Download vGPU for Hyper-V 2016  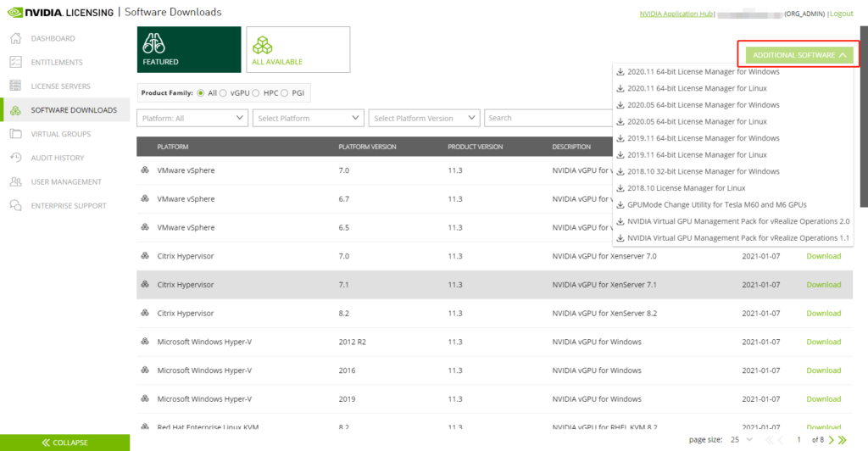pos(823,370)
